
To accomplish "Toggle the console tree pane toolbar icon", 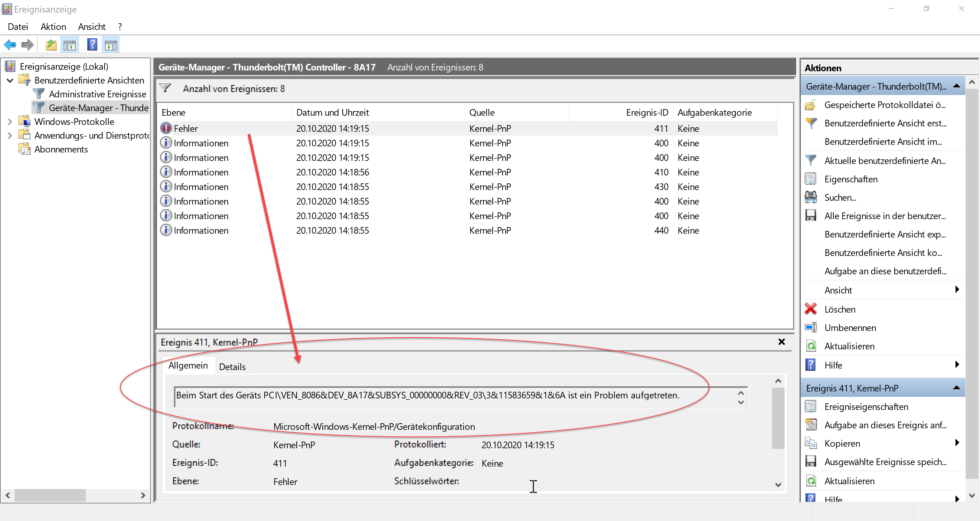I will tap(70, 45).
